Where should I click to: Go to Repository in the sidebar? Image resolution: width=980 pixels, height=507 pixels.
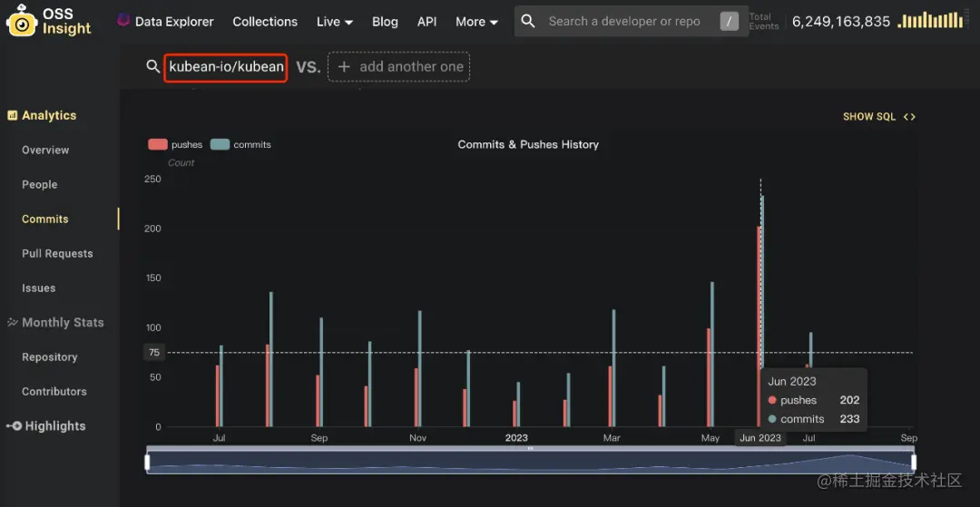click(x=49, y=357)
